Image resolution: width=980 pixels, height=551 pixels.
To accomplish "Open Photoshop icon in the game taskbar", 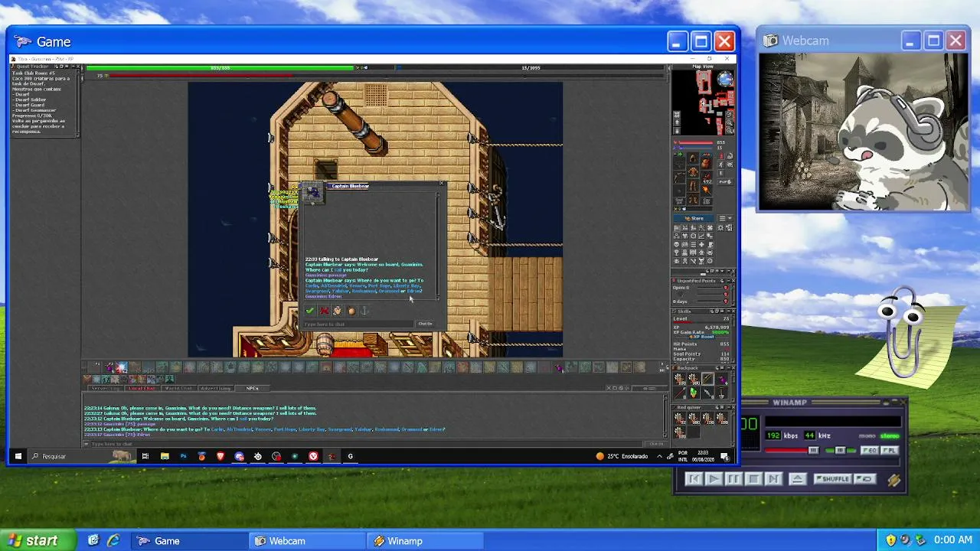I will (x=183, y=457).
